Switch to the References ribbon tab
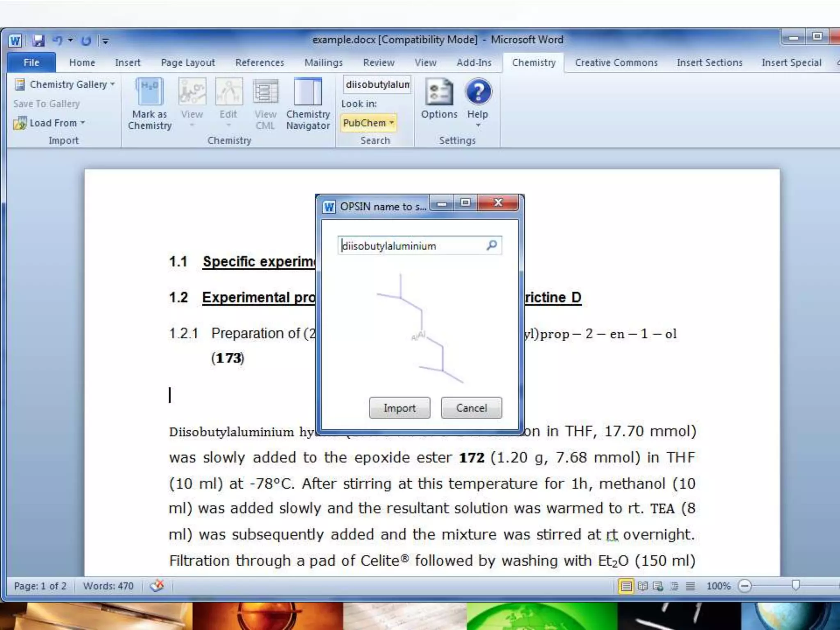840x630 pixels. tap(259, 63)
